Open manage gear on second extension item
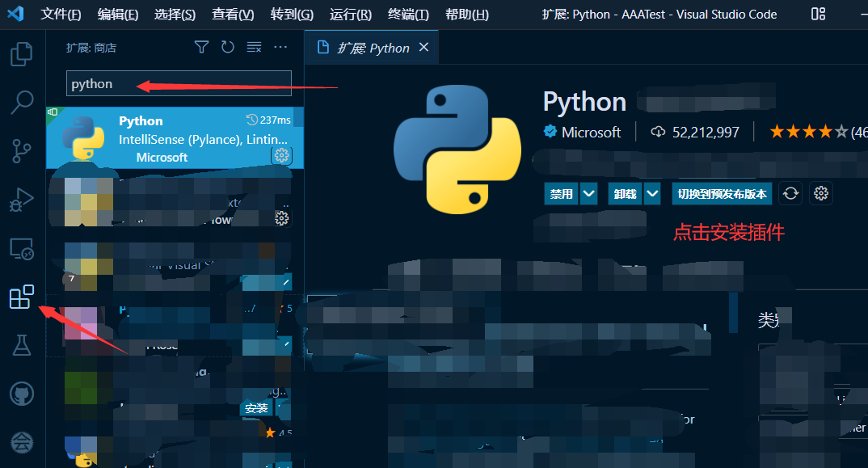Screen dimensions: 868x468 click(x=282, y=218)
